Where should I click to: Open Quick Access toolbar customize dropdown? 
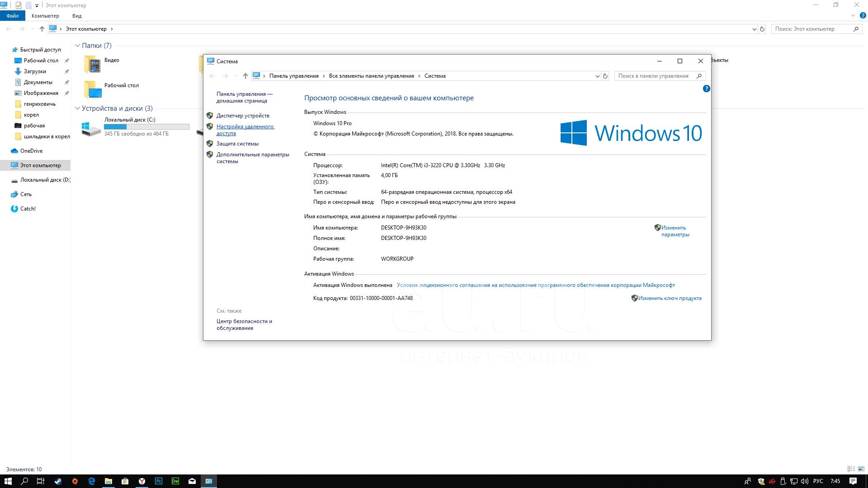pos(37,5)
